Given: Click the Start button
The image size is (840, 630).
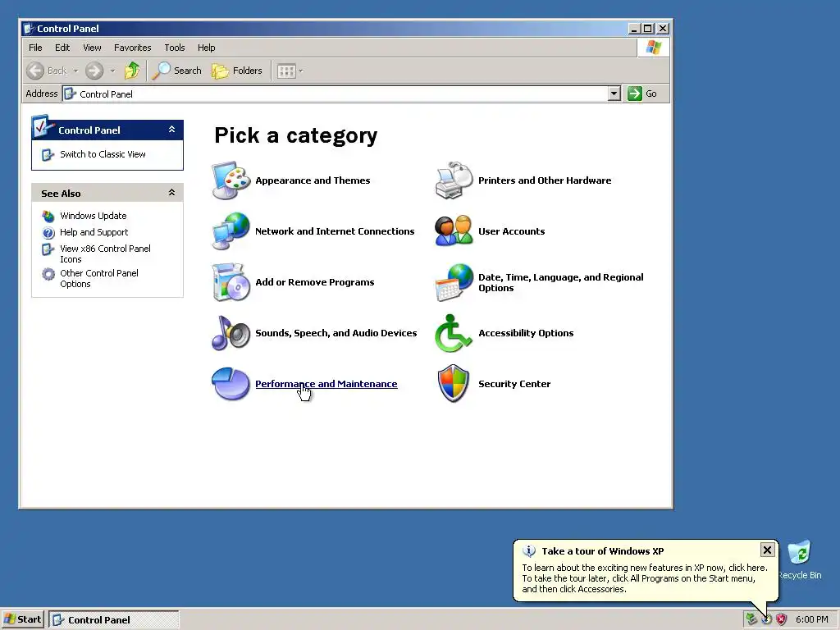Looking at the screenshot, I should coord(22,620).
